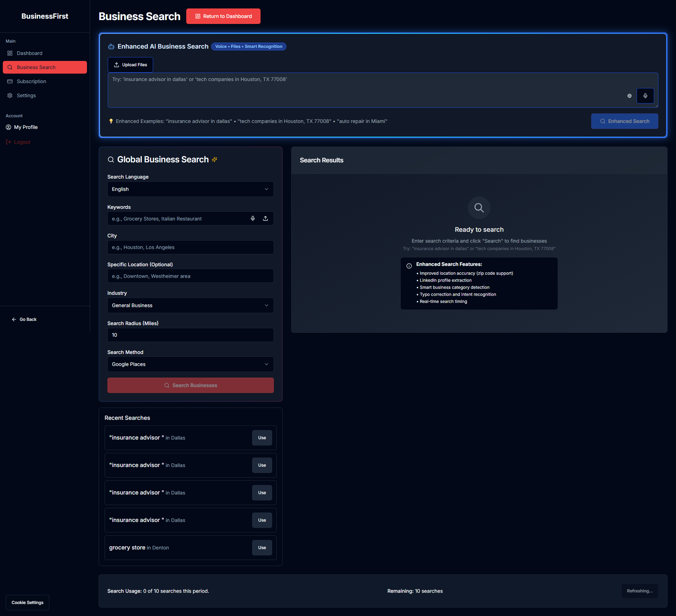Click the lightbulb icon before Enhanced Examples
Image resolution: width=676 pixels, height=616 pixels.
pyautogui.click(x=111, y=121)
